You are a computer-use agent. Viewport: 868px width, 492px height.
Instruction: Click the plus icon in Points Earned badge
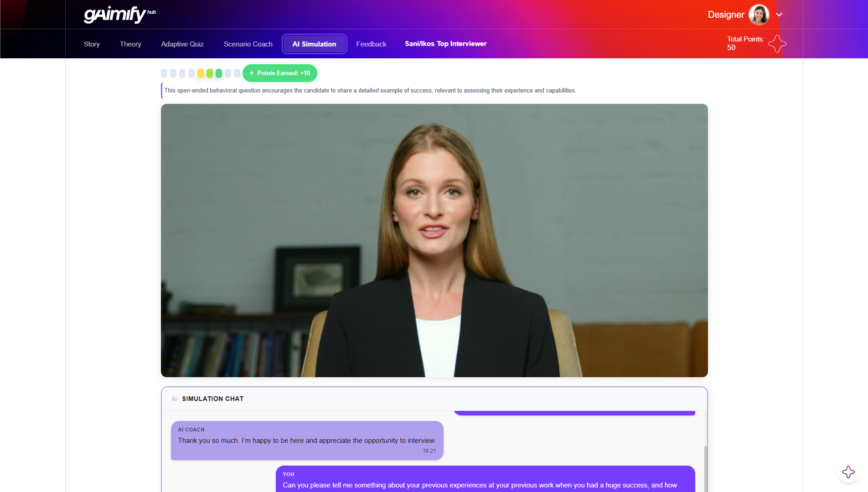[252, 73]
